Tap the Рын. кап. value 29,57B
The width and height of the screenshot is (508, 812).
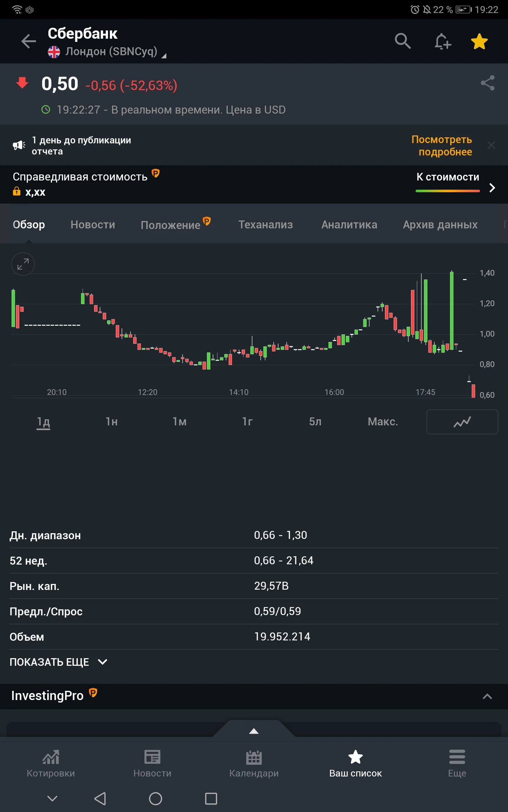click(x=271, y=586)
